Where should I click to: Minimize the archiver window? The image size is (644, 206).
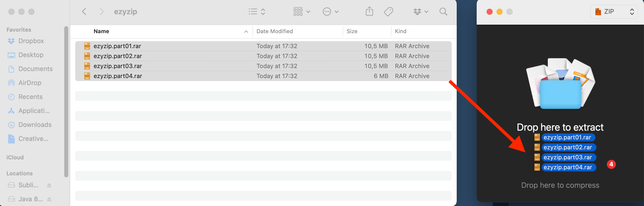tap(500, 12)
